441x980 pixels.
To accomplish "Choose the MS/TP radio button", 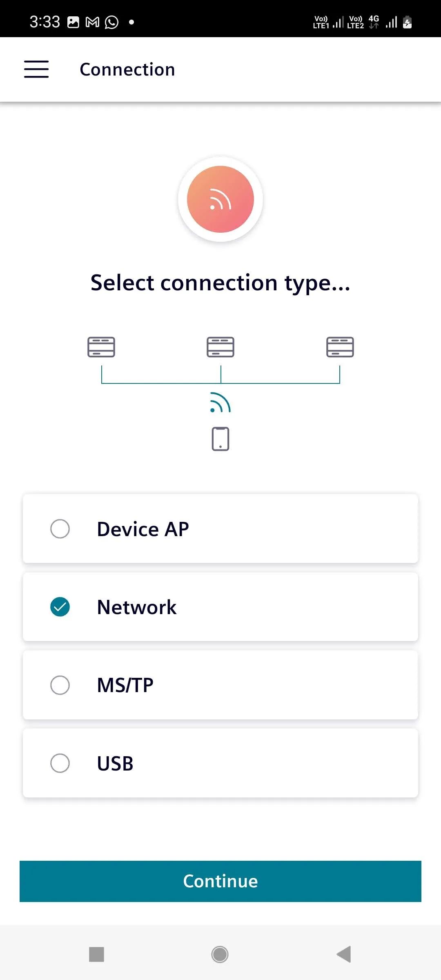I will 60,685.
